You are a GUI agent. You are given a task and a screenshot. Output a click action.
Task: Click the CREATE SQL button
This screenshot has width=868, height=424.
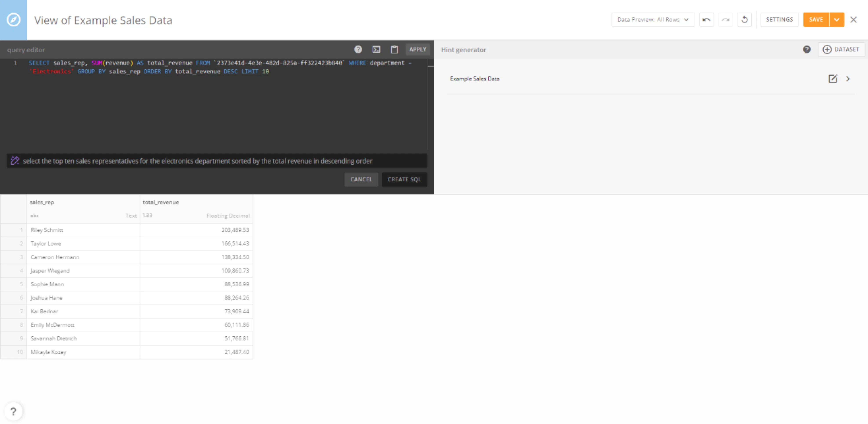pyautogui.click(x=404, y=180)
